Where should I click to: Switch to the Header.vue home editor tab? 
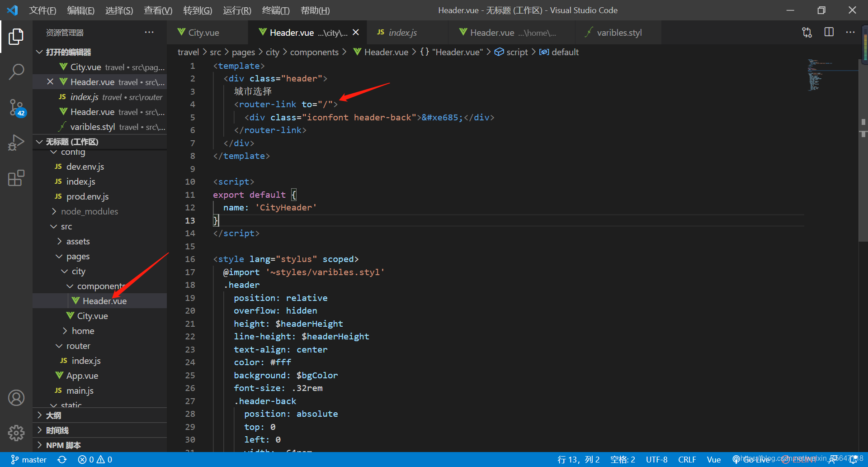pos(511,33)
